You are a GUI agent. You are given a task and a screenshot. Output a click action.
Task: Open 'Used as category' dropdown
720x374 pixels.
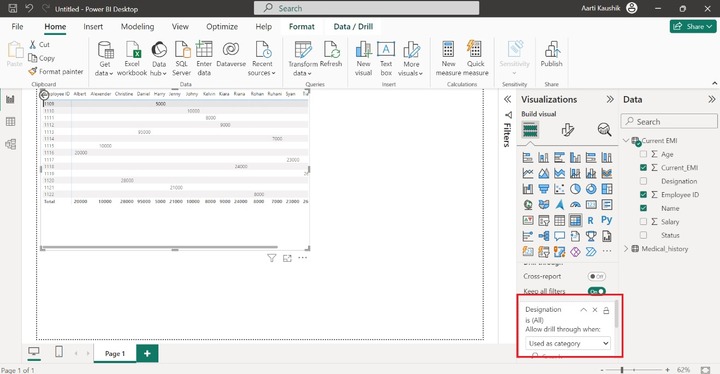pyautogui.click(x=568, y=343)
